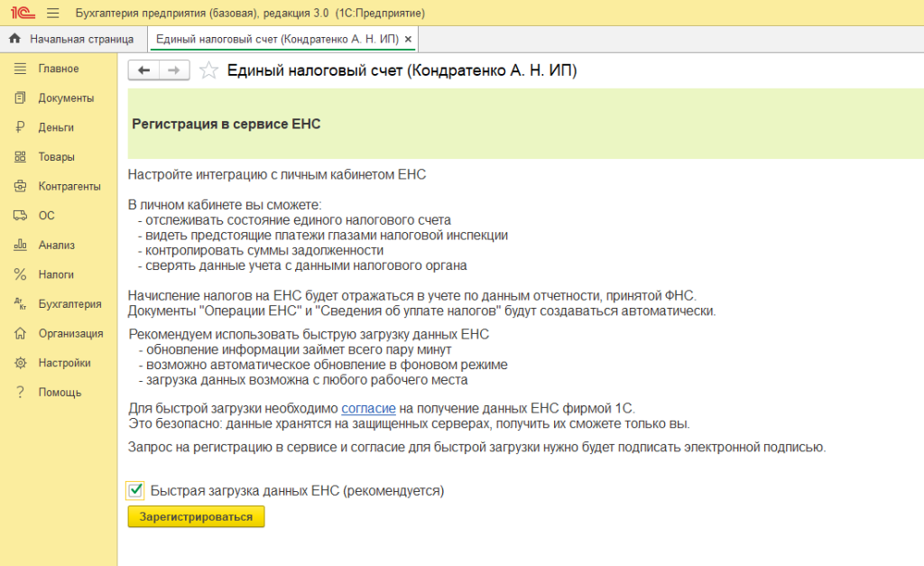
Task: Click line контролировать суммы задолженности
Action: 261,251
